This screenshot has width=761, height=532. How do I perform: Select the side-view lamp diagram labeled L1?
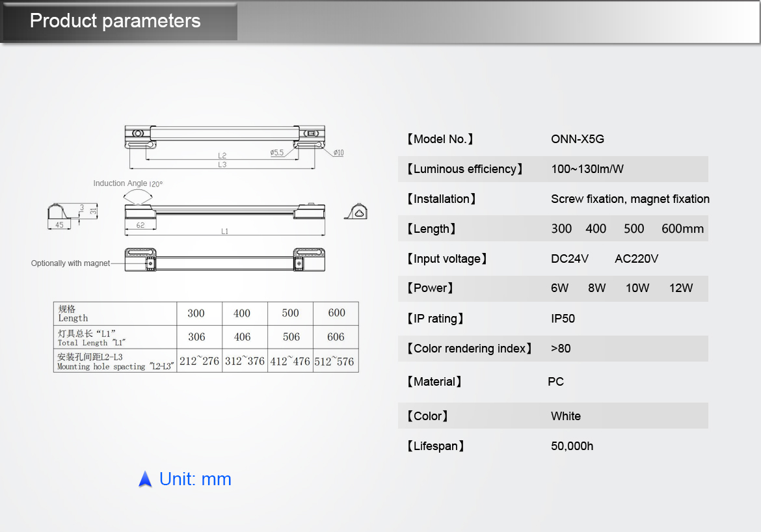click(224, 210)
